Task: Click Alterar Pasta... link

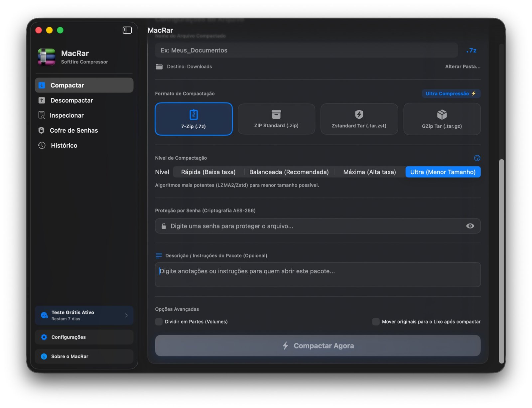Action: pyautogui.click(x=463, y=67)
